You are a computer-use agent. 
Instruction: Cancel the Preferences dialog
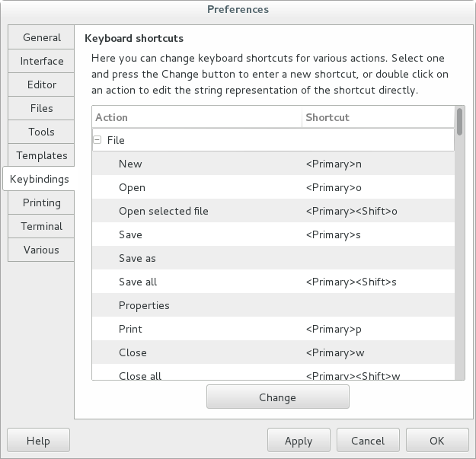pos(368,441)
